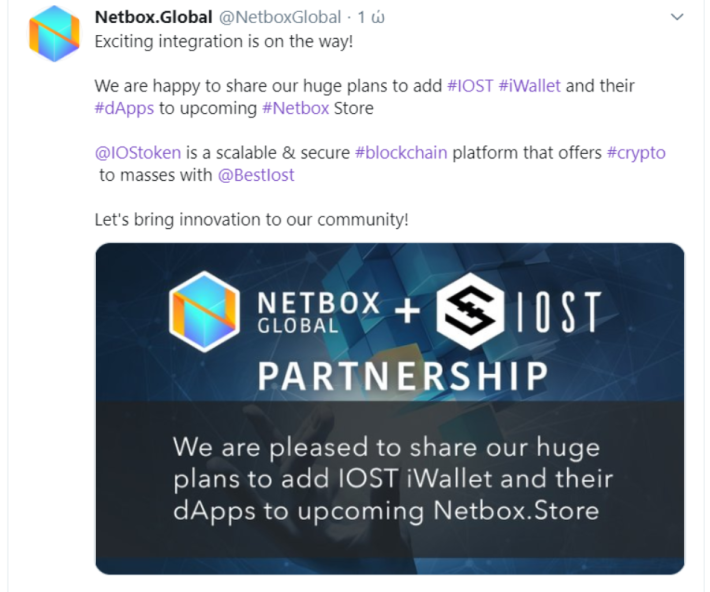Open the #Netbox hashtag
The width and height of the screenshot is (710, 592).
coord(296,108)
